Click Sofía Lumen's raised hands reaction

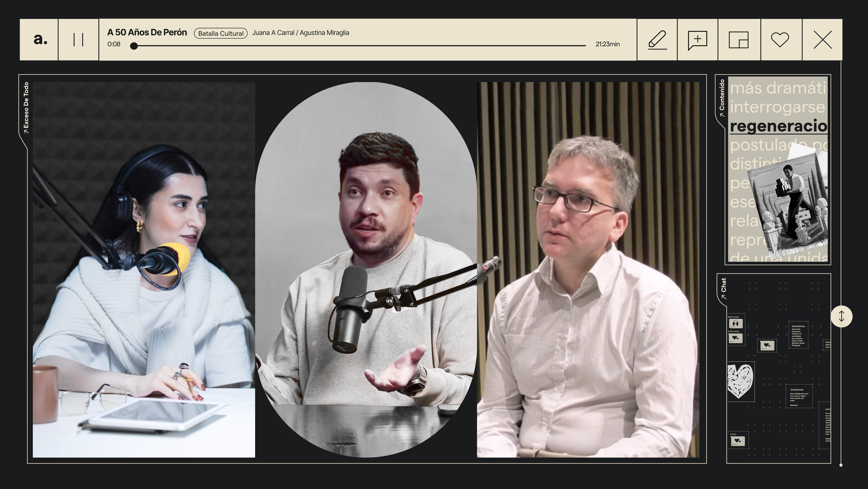click(x=736, y=324)
